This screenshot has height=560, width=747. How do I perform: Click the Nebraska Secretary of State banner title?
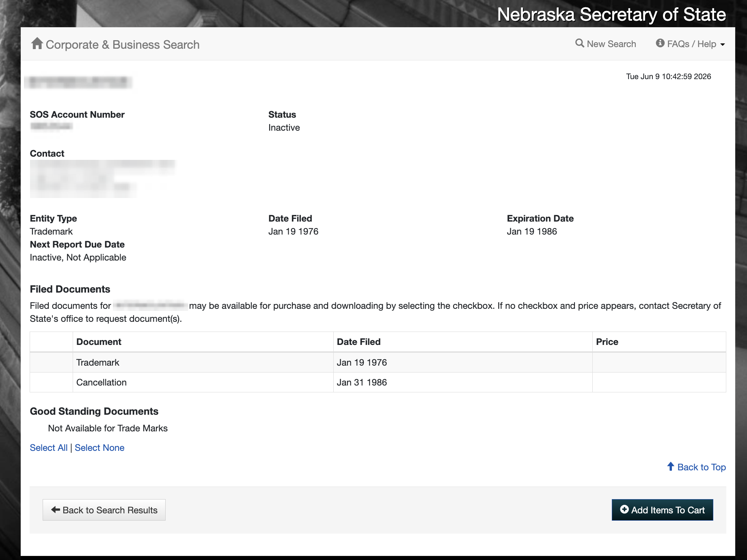point(611,15)
